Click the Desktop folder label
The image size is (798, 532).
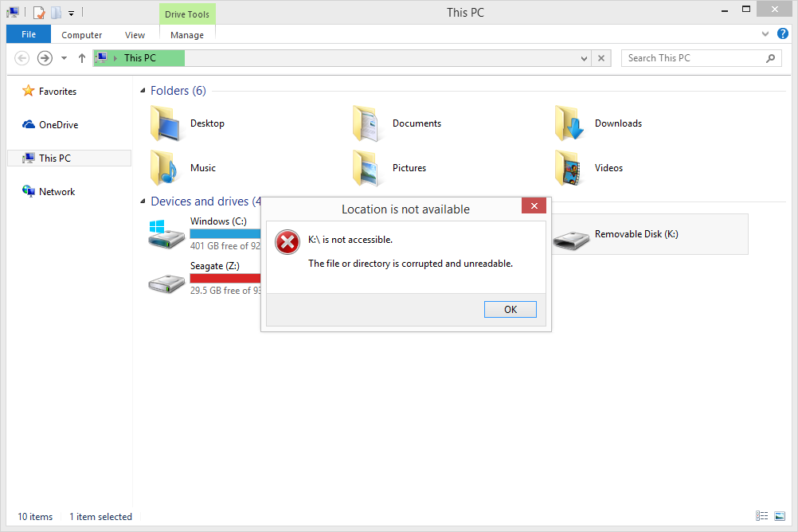pyautogui.click(x=207, y=123)
